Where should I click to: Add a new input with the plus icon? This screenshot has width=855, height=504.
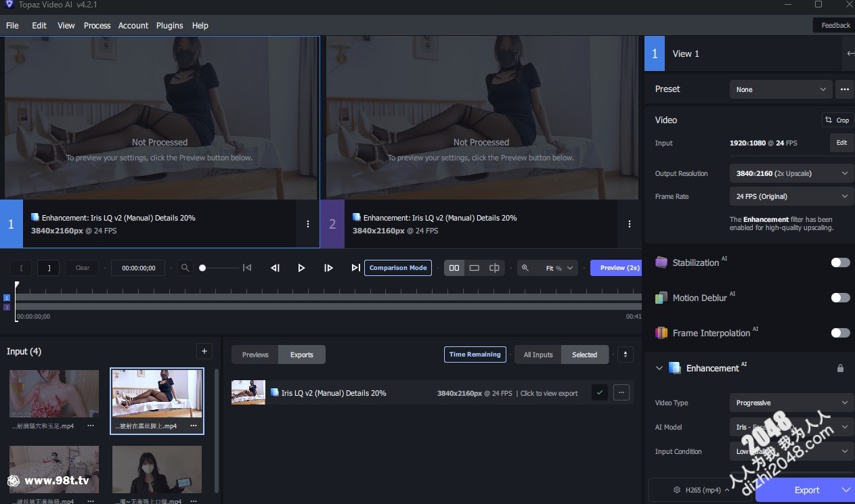[x=204, y=351]
